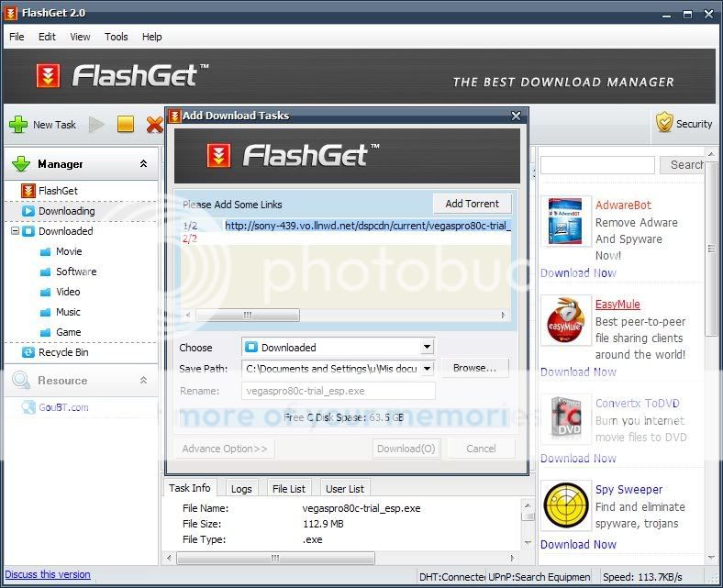Click Download Now under Spy Sweeper
Viewport: 723px width, 588px height.
coord(578,545)
